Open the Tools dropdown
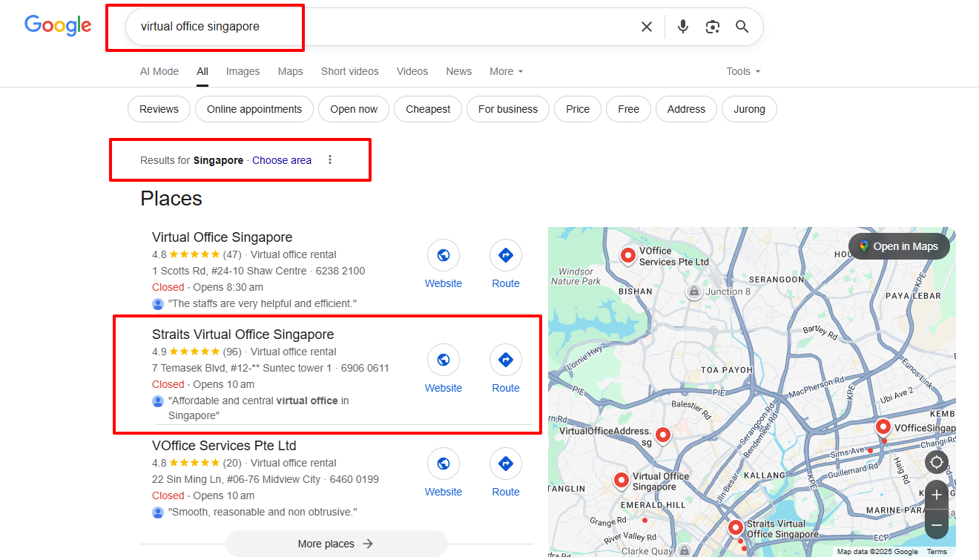The height and width of the screenshot is (560, 979). point(743,71)
